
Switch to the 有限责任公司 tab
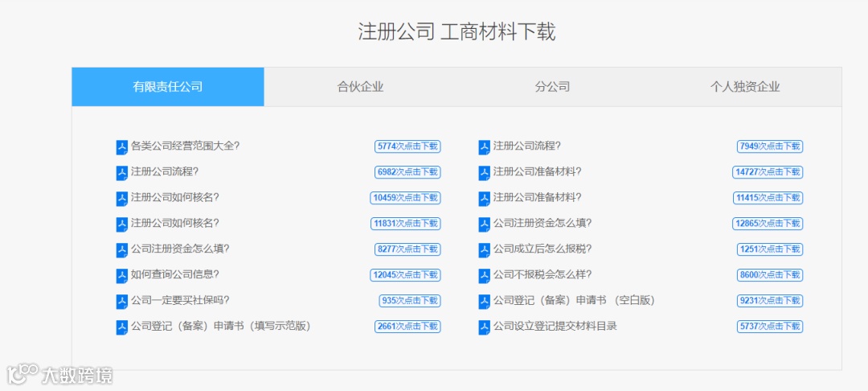point(168,87)
